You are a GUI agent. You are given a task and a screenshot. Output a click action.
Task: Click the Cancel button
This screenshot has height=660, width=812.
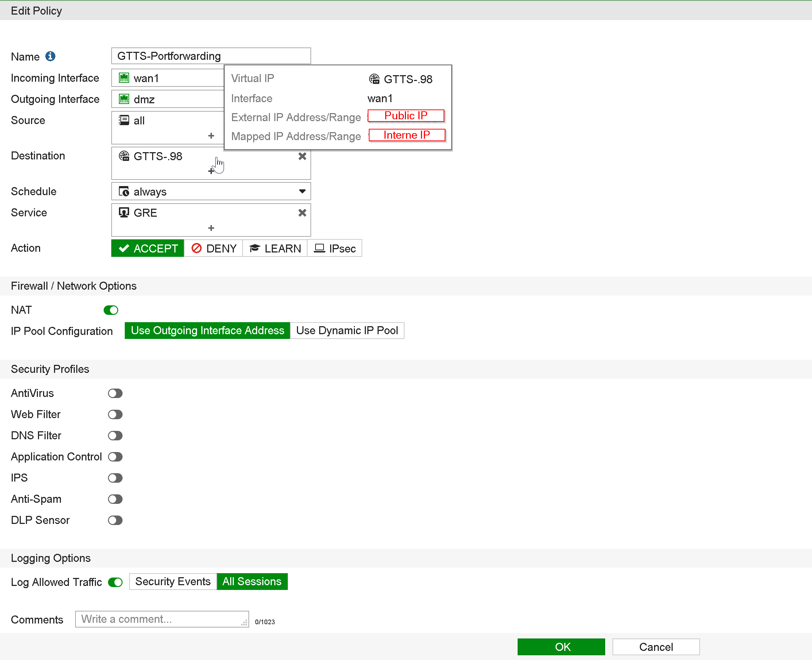click(x=656, y=647)
